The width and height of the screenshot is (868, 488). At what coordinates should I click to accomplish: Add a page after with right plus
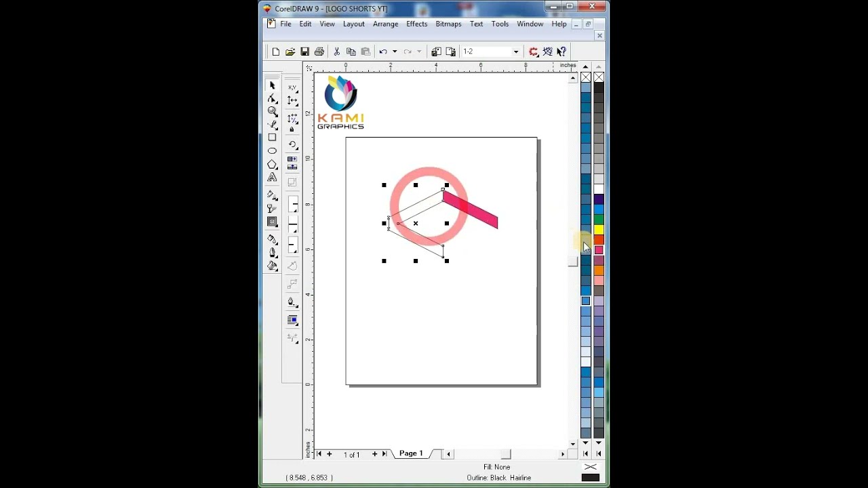tap(374, 454)
